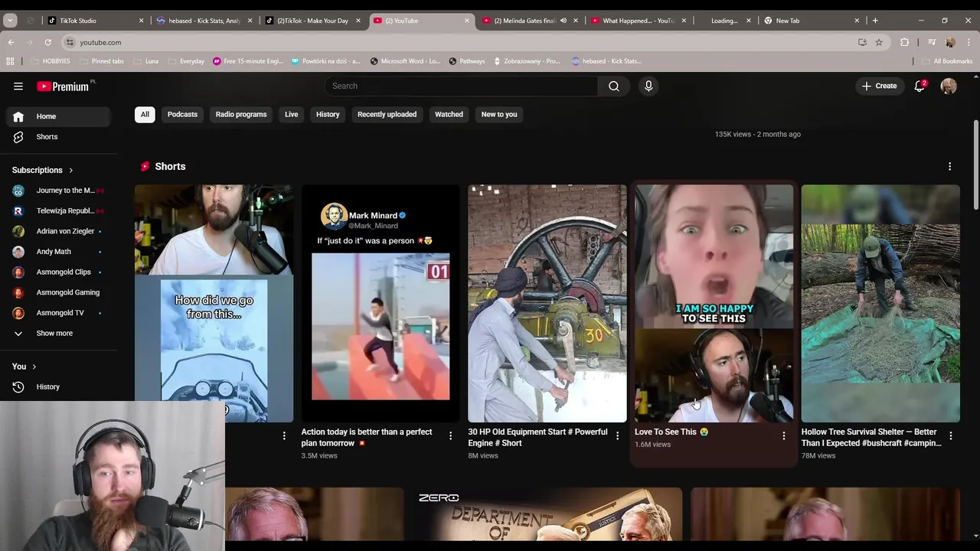Open the 'Action today is better than a perfect plan' title
This screenshot has height=551, width=980.
point(367,437)
